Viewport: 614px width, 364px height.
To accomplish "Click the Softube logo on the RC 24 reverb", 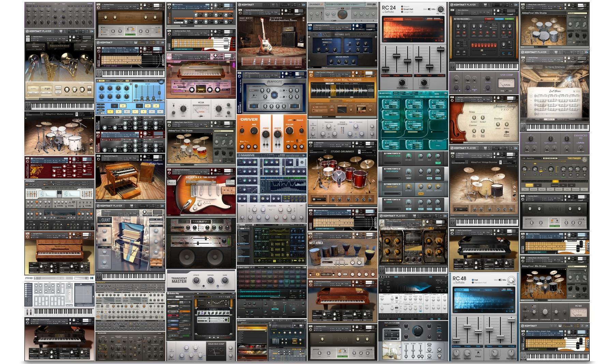I will [389, 12].
